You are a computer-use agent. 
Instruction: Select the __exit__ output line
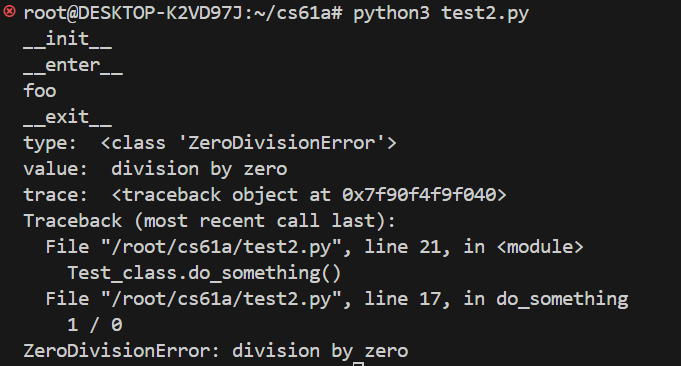(68, 117)
